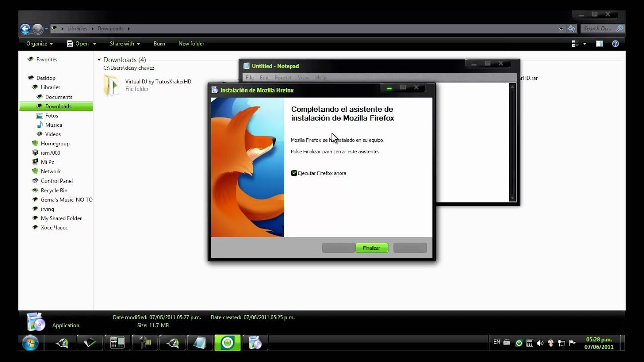644x362 pixels.
Task: Open the change view options dropdown arrow
Action: [x=585, y=44]
